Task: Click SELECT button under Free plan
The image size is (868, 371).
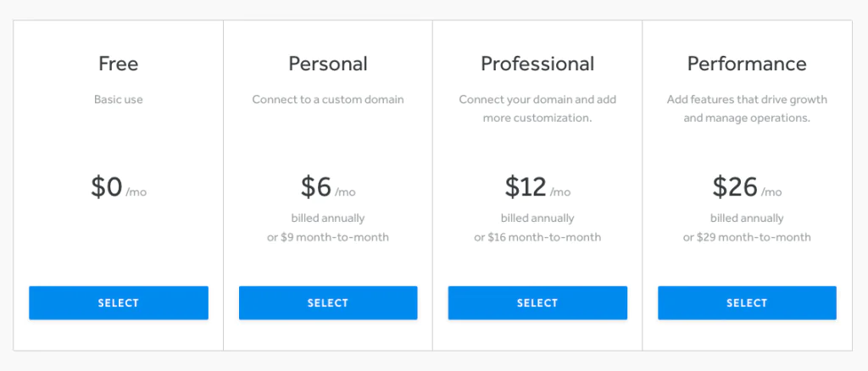Action: click(118, 302)
